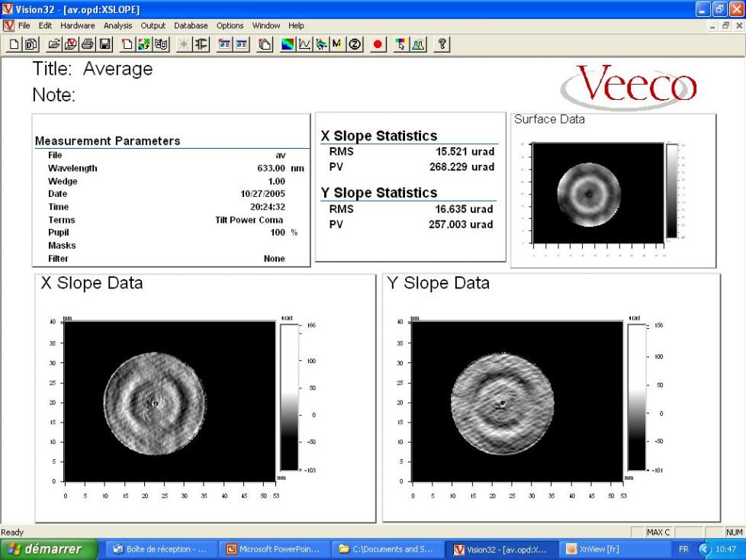Click the colored 3D plot icon
This screenshot has width=746, height=560.
coord(321,44)
